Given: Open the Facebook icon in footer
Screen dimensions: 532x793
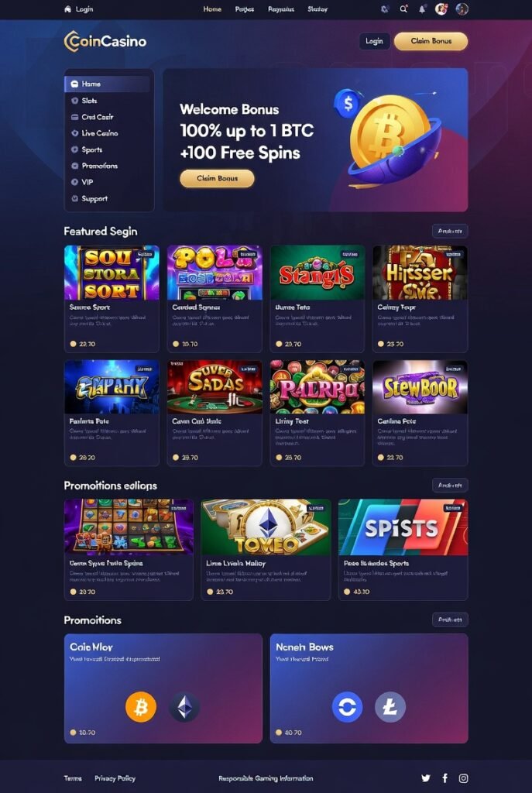Looking at the screenshot, I should pyautogui.click(x=444, y=778).
